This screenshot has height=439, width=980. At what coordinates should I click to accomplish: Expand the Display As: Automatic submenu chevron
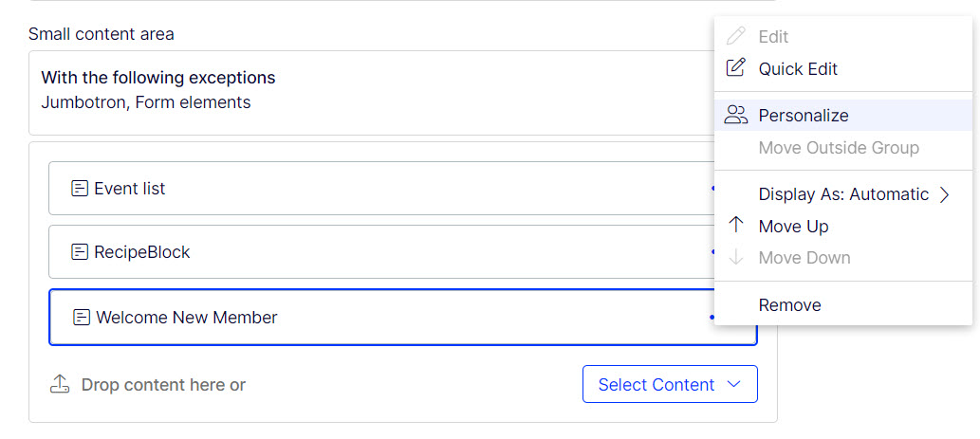[944, 194]
